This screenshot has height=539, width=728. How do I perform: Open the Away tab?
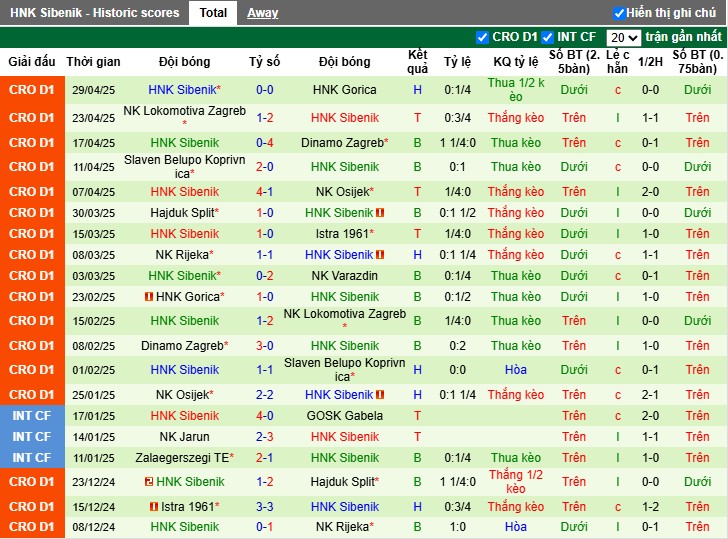tap(262, 13)
